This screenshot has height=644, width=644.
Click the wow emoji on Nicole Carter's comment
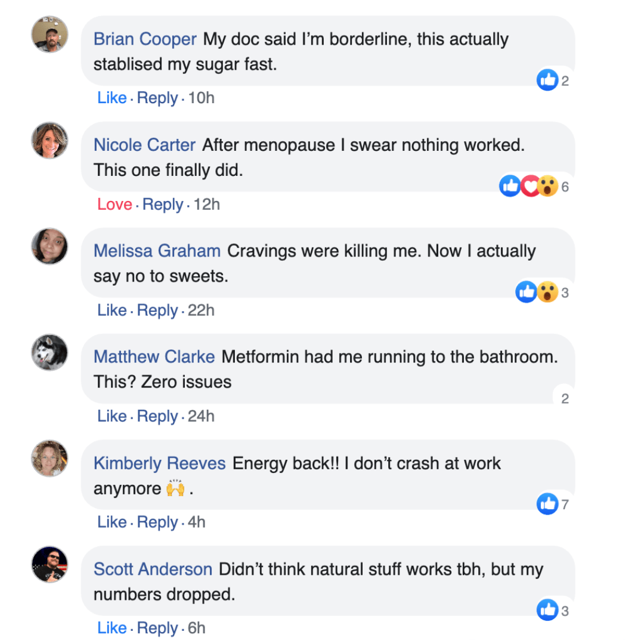(547, 186)
